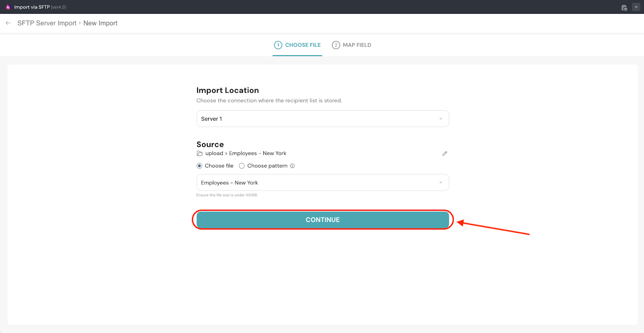644x333 pixels.
Task: Expand the Employees – New York file dropdown
Action: coord(322,182)
